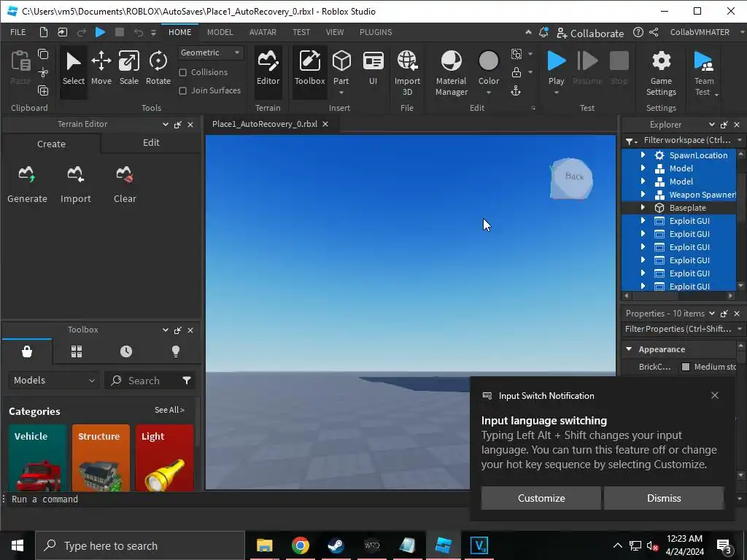The height and width of the screenshot is (560, 747).
Task: Enable the Collisions checkbox
Action: click(182, 72)
